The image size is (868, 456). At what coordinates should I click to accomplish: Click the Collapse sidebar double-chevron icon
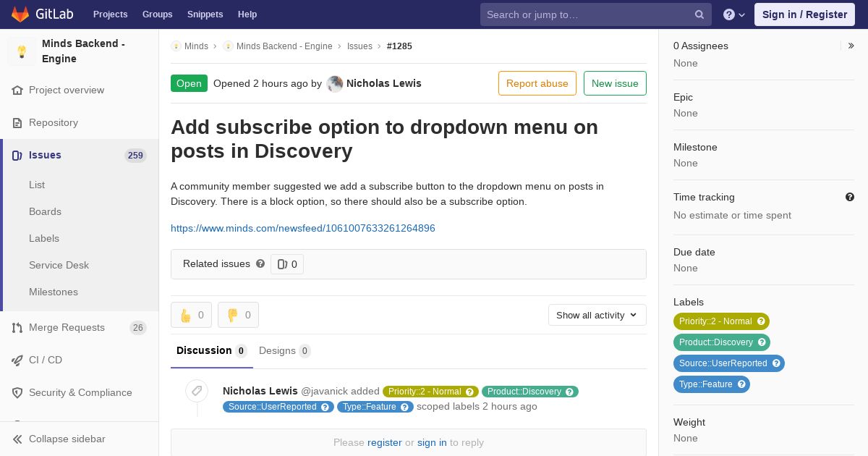coord(17,439)
